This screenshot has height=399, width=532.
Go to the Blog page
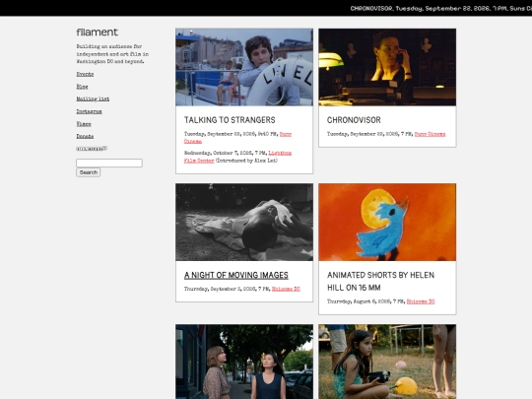82,87
